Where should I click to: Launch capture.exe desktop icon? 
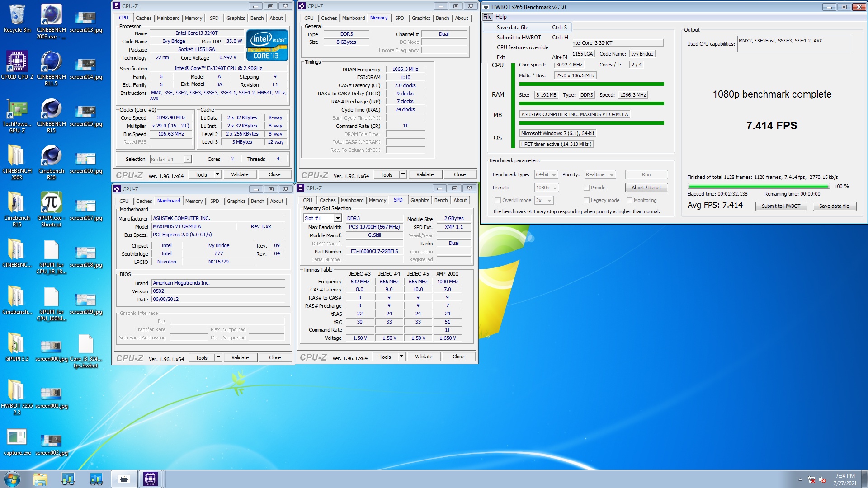pyautogui.click(x=17, y=441)
